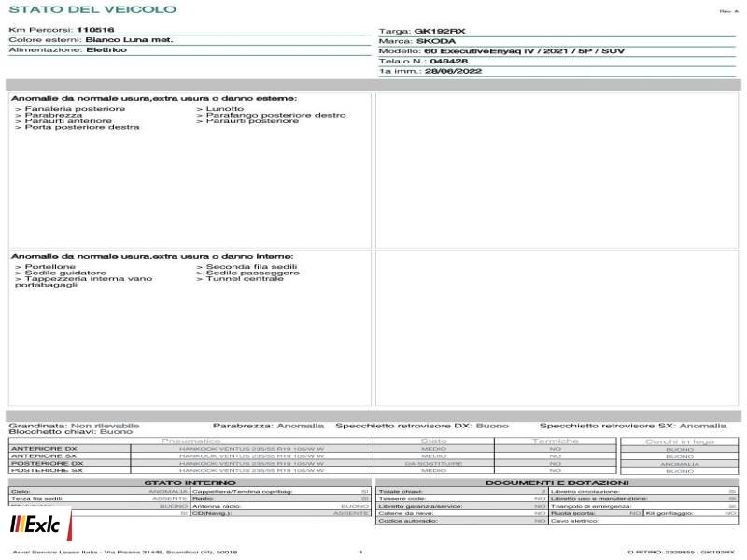Click the 'STATO INTERNO' section header
Screen dimensions: 747x560
190,483
